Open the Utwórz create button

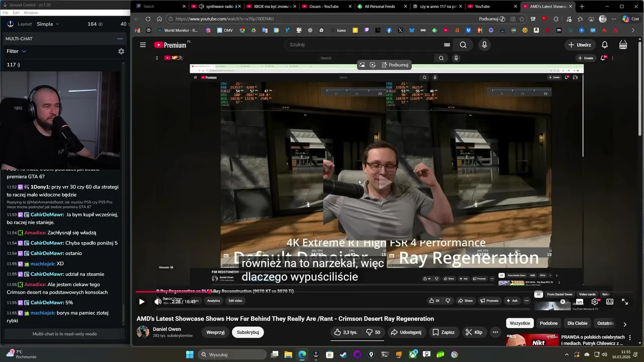click(x=579, y=45)
